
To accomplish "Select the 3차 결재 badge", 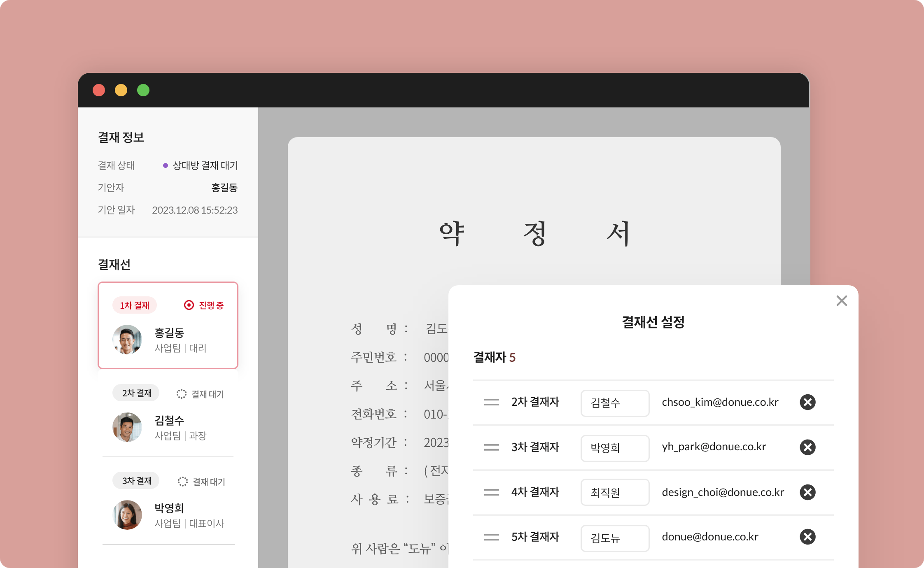I will 136,480.
